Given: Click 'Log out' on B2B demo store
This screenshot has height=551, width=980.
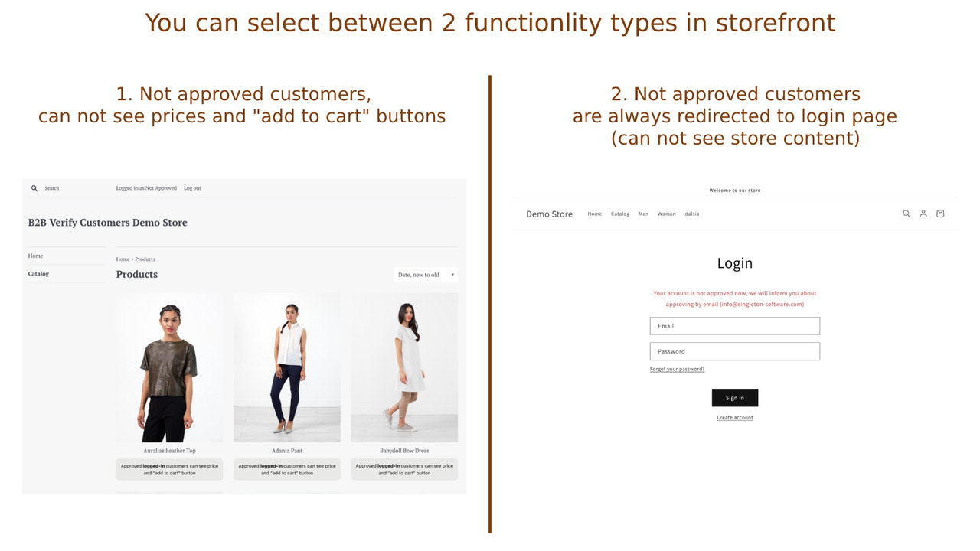Looking at the screenshot, I should [x=192, y=187].
